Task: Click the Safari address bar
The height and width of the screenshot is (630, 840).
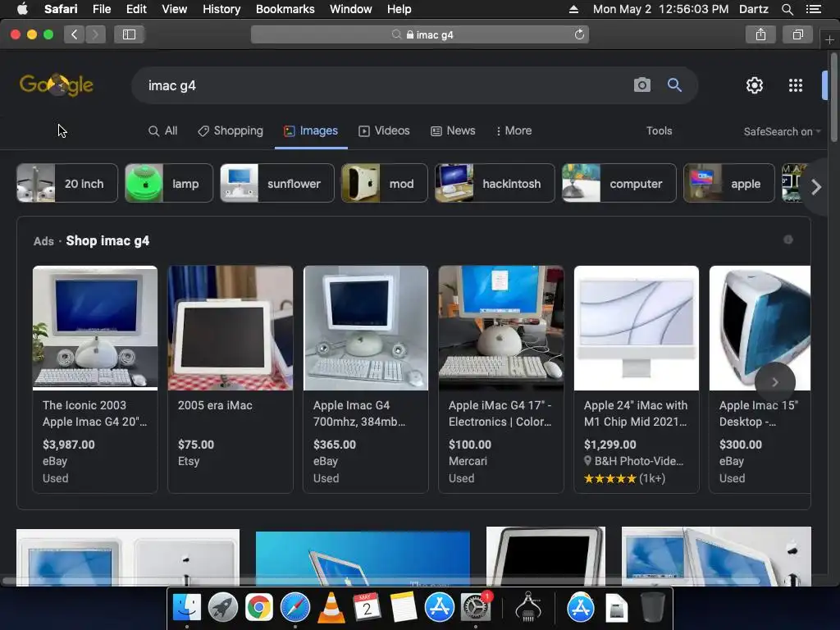Action: click(x=419, y=34)
